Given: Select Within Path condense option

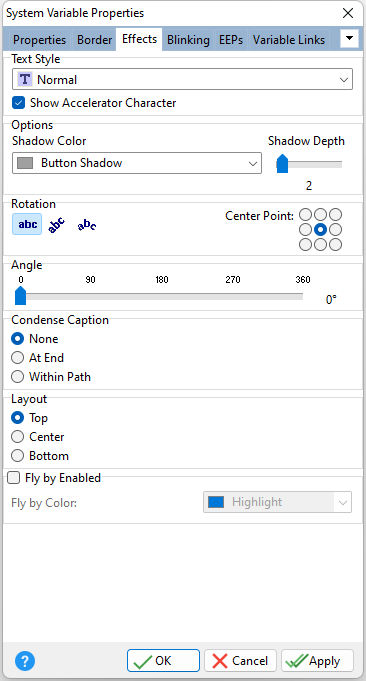Looking at the screenshot, I should (17, 377).
